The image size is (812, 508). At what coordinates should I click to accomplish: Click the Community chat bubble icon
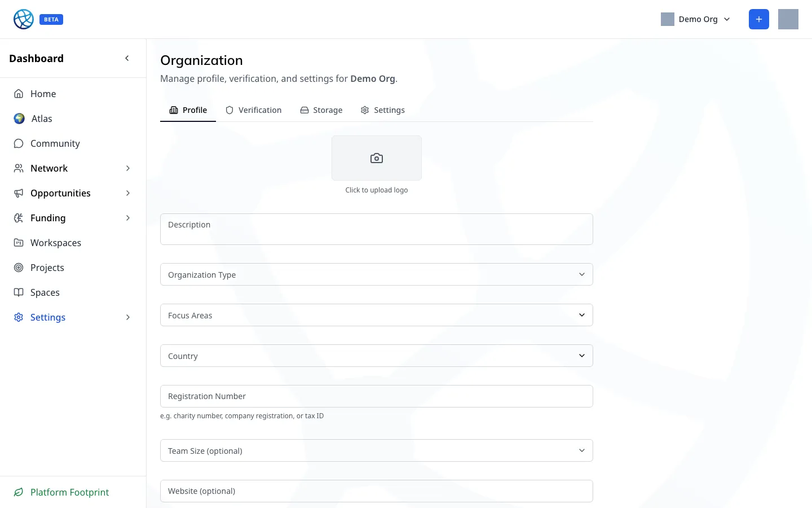tap(19, 143)
